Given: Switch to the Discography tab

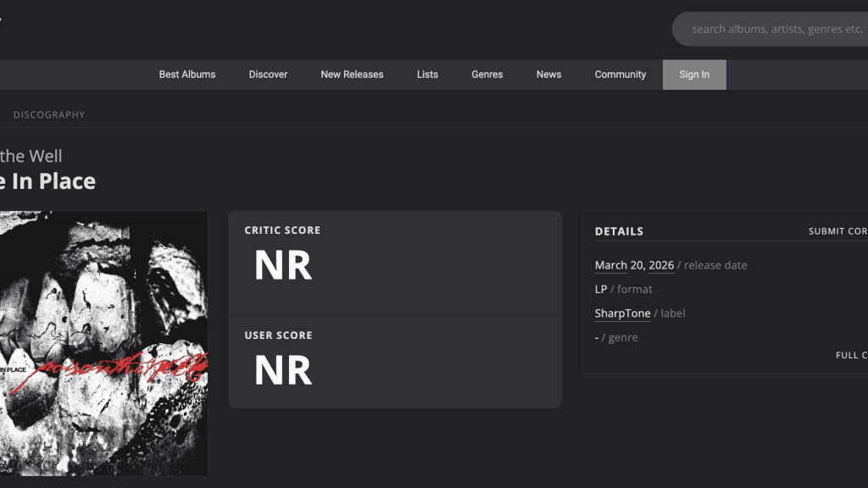Looking at the screenshot, I should pyautogui.click(x=49, y=114).
